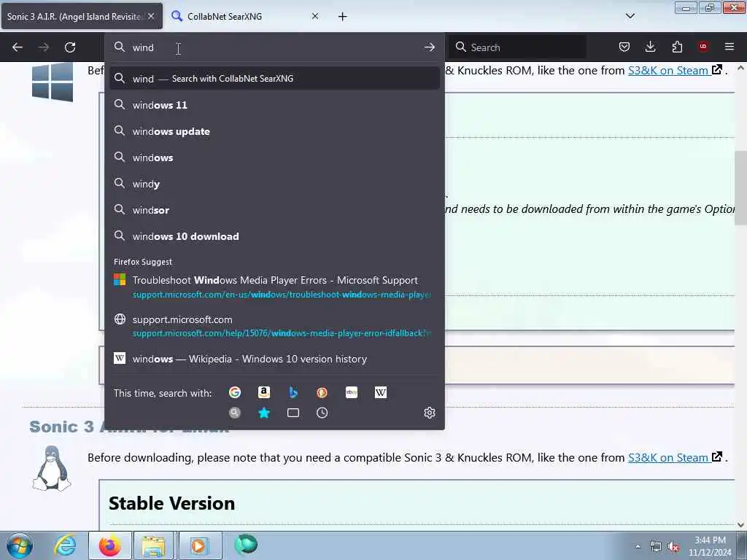
Task: Open muted volume tray icon
Action: coord(674,547)
